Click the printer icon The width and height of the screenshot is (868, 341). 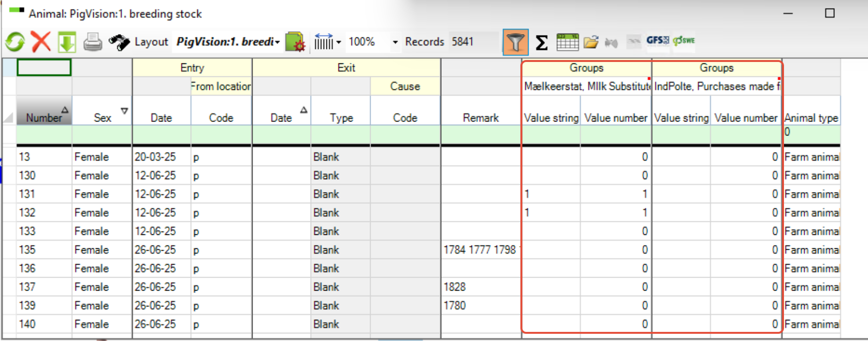[93, 42]
